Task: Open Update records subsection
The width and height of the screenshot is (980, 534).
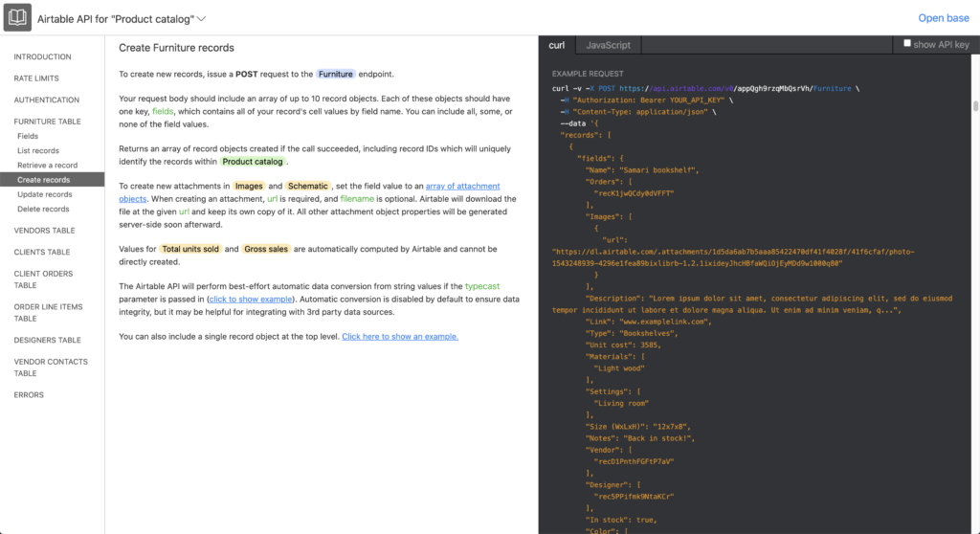Action: click(x=44, y=194)
